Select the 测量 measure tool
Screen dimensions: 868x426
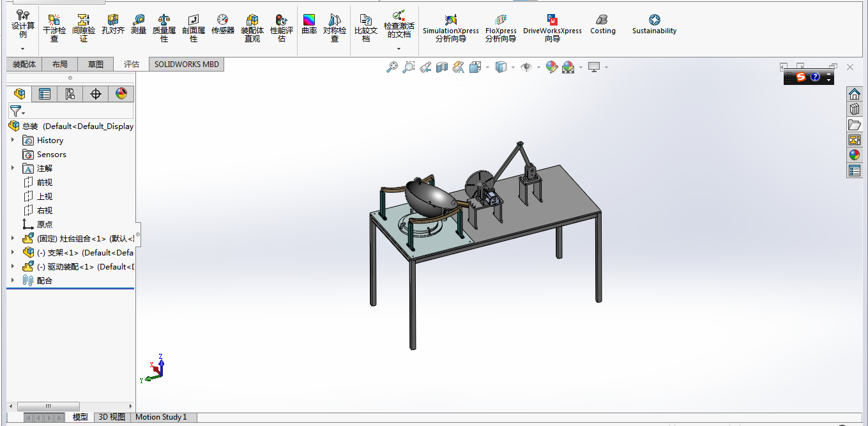tap(139, 25)
